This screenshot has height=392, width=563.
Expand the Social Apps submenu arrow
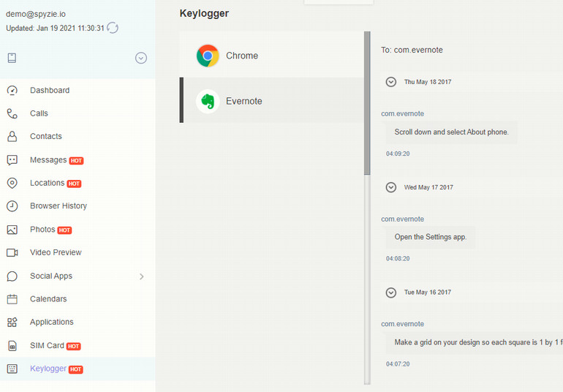tap(141, 276)
